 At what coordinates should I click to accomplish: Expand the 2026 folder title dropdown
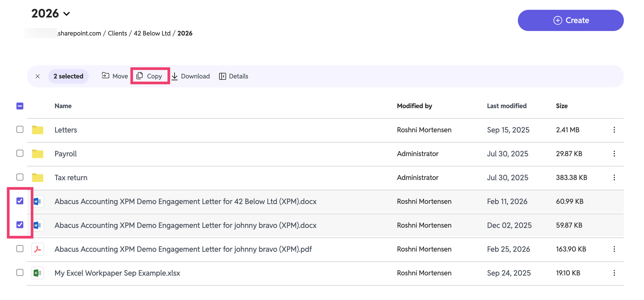[67, 14]
